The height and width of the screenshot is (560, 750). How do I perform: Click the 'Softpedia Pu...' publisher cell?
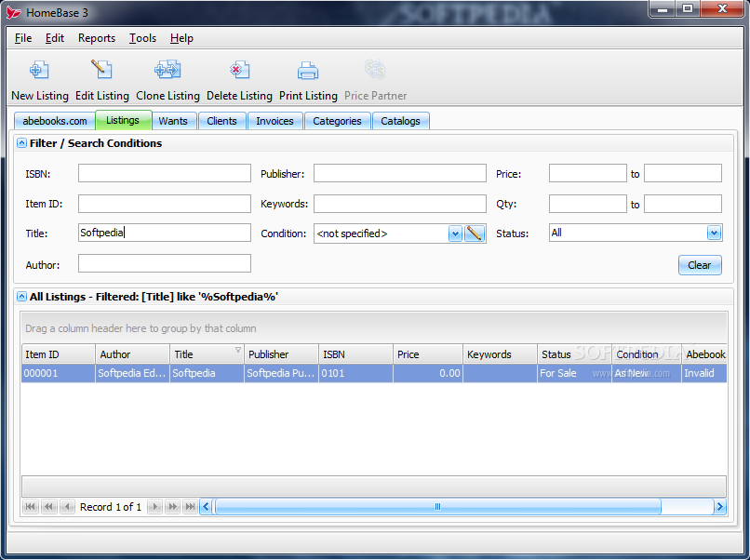281,373
